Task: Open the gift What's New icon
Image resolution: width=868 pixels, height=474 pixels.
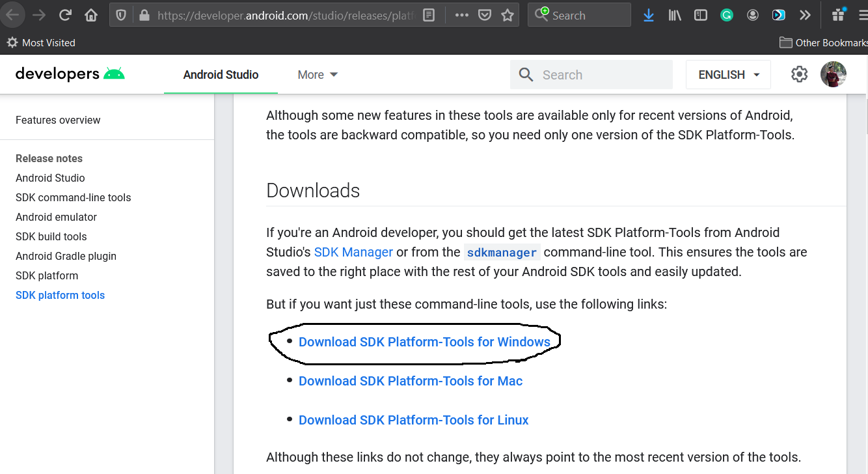Action: 839,15
